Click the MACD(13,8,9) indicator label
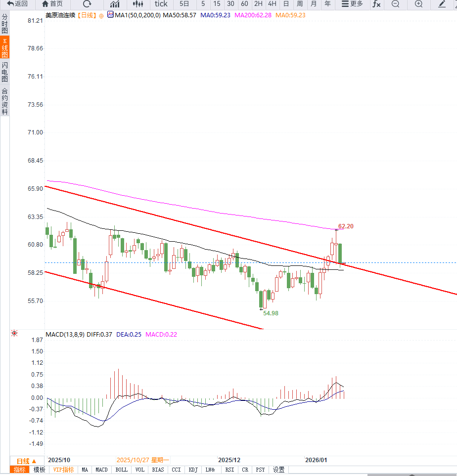Screen dimensions: 457x476 (65, 334)
